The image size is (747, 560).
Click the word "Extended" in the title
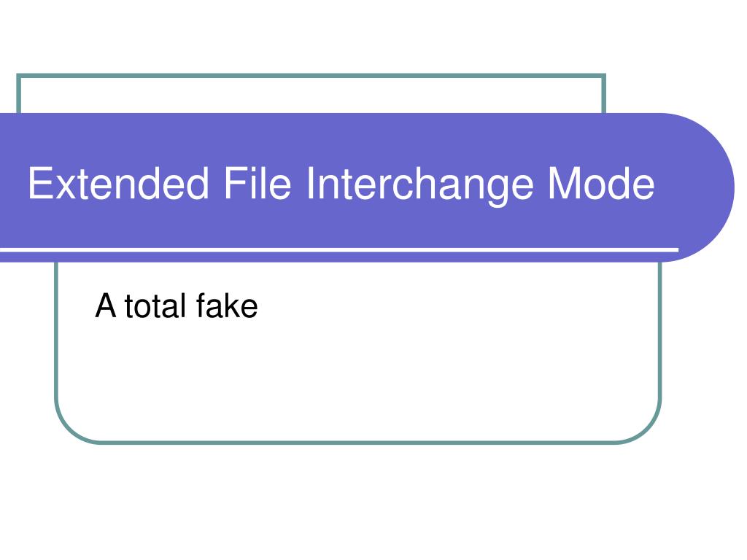tap(118, 183)
